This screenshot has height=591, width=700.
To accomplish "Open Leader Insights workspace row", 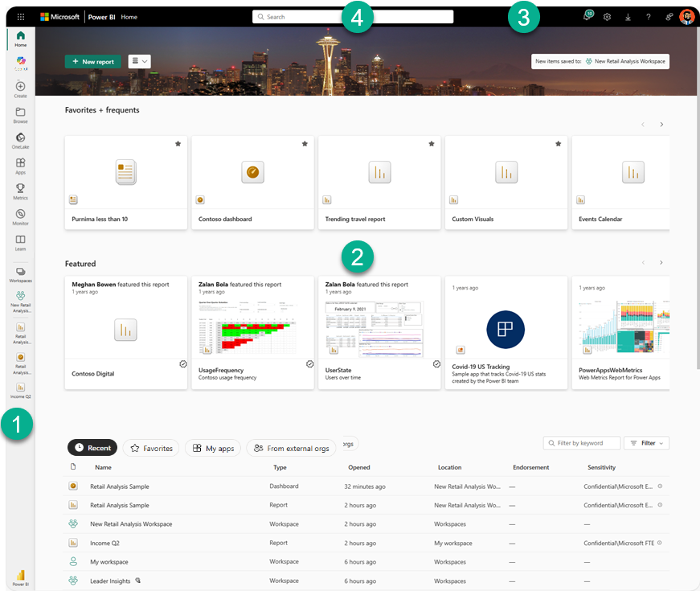I will pyautogui.click(x=366, y=581).
